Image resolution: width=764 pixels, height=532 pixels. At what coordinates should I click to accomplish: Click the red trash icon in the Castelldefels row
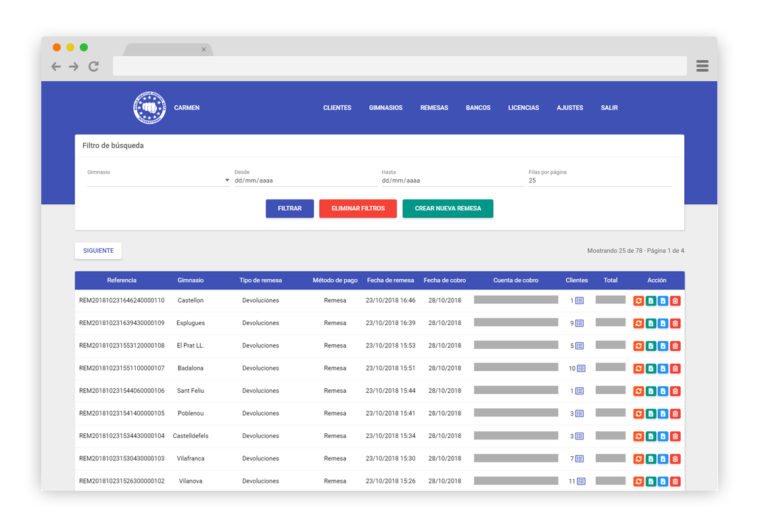675,436
